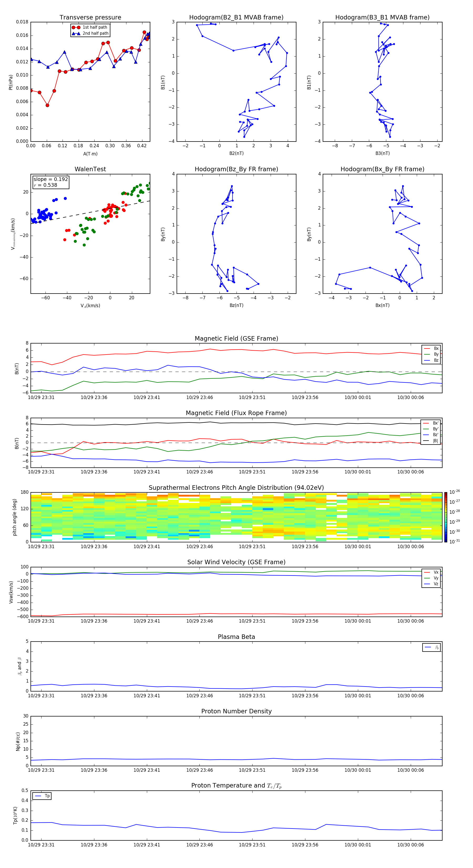Viewport: 473px width, 868px height.
Task: Click the Suprathermal Electrons Pitch Angle Distribution title
Action: [x=236, y=488]
